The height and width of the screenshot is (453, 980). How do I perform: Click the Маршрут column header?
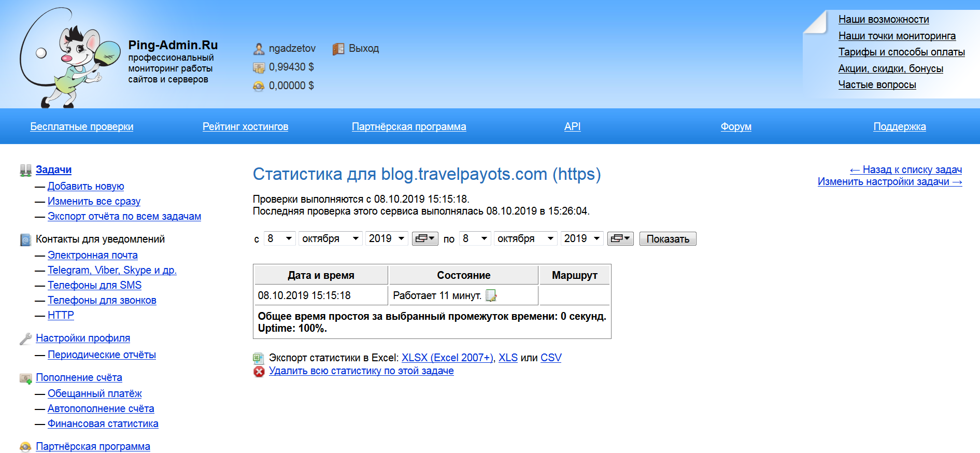pos(575,275)
